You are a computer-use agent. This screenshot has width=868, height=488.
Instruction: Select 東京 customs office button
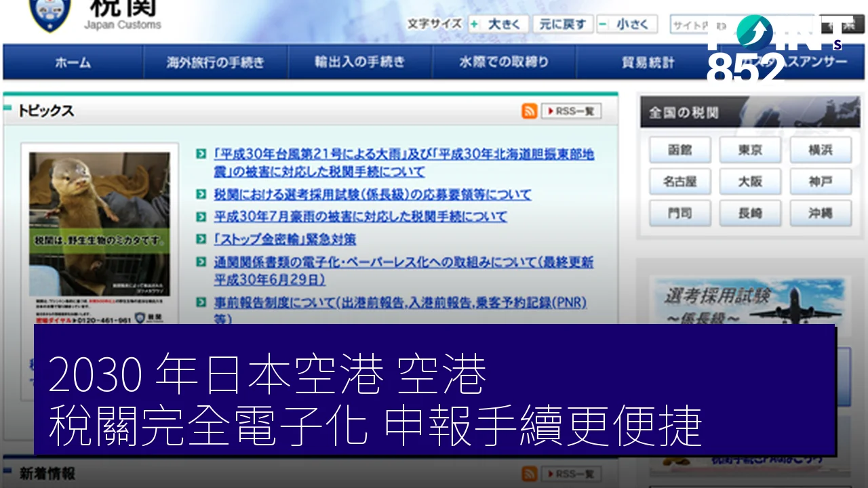(751, 150)
